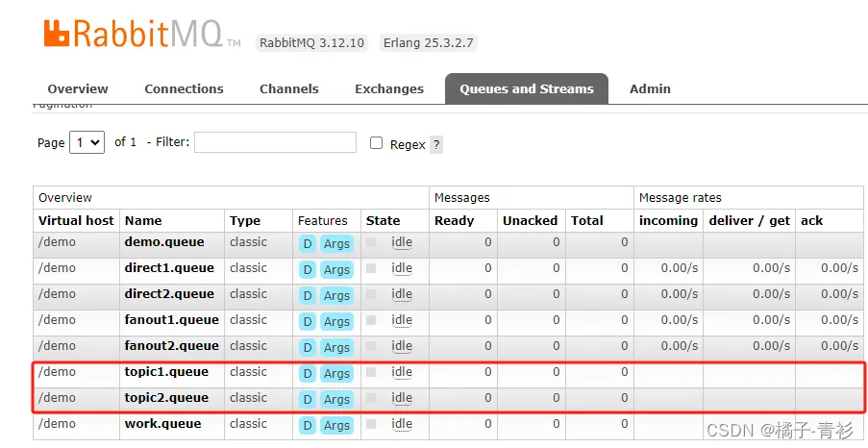Click the Erlang 25.3.2.7 version label
Screen dimensions: 868x448
tap(429, 42)
